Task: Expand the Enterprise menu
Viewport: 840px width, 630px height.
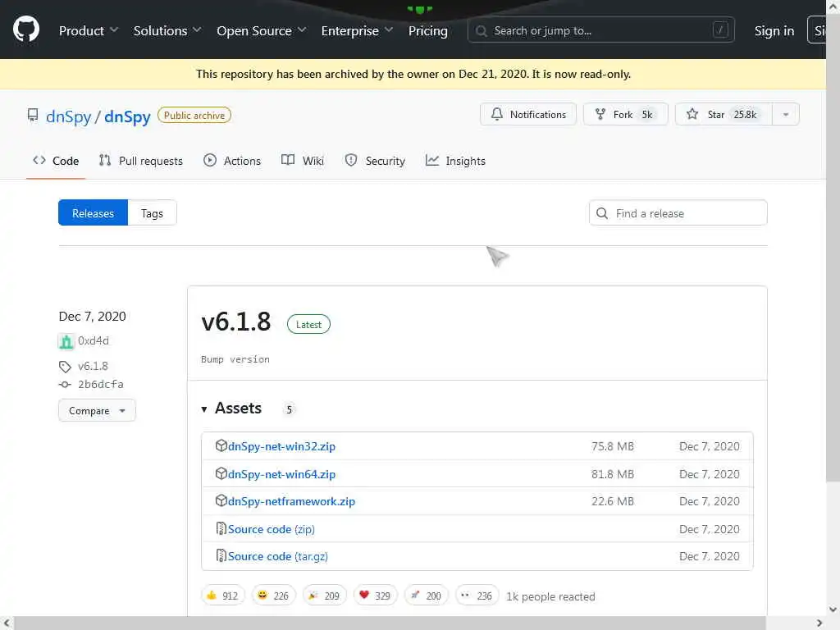Action: [357, 30]
